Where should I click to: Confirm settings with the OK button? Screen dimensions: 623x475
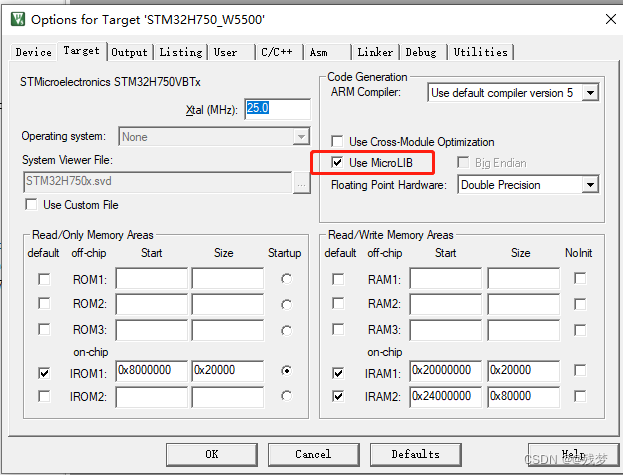pyautogui.click(x=212, y=454)
